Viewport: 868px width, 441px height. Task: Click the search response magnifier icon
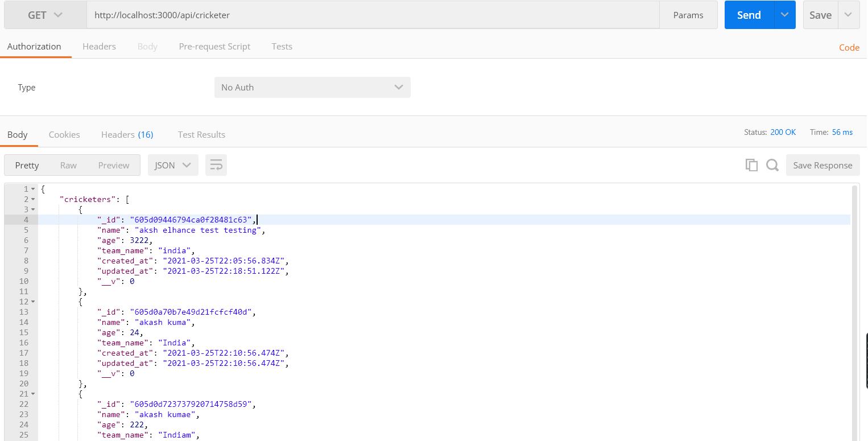pyautogui.click(x=772, y=165)
